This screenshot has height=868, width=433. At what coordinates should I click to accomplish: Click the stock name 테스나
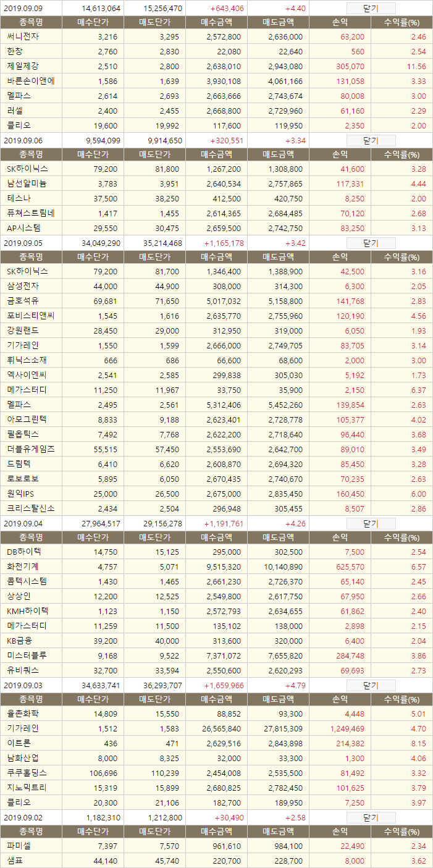(19, 198)
